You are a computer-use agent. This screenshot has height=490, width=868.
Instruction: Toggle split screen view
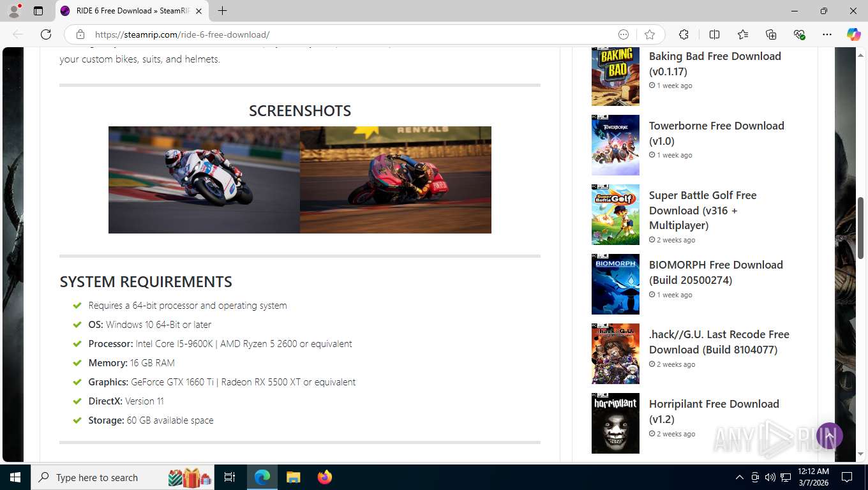pyautogui.click(x=714, y=34)
